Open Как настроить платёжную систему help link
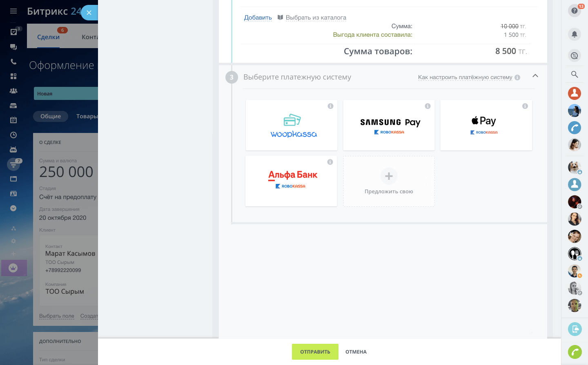Screen dimensions: 588x365 pyautogui.click(x=465, y=77)
